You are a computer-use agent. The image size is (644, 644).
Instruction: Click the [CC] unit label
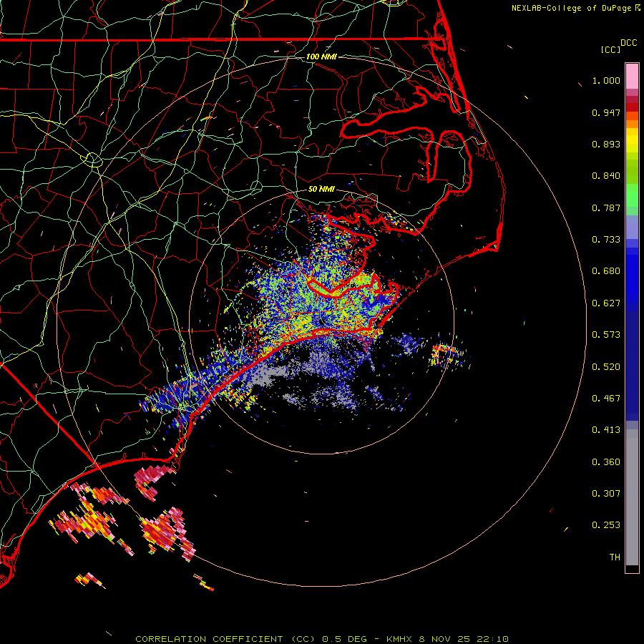pyautogui.click(x=610, y=49)
